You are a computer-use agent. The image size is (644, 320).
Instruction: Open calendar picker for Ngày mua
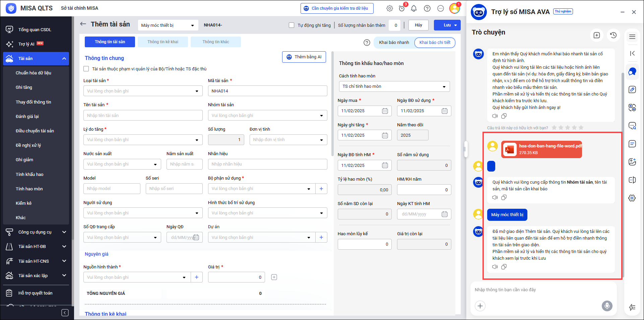(x=385, y=111)
